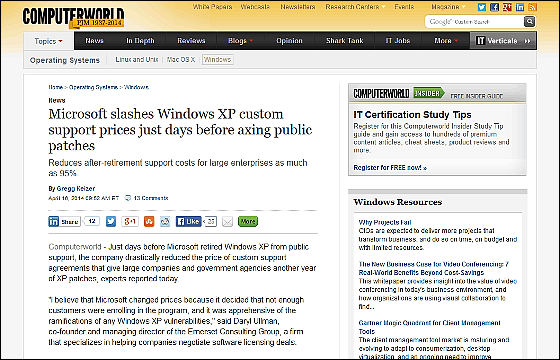
Task: Click the Events link
Action: 404,7
